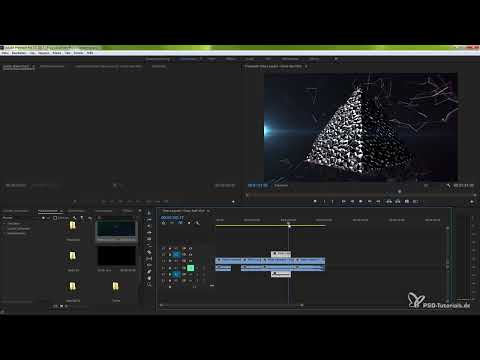The height and width of the screenshot is (360, 480).
Task: Select the Razor tool
Action: [x=149, y=252]
